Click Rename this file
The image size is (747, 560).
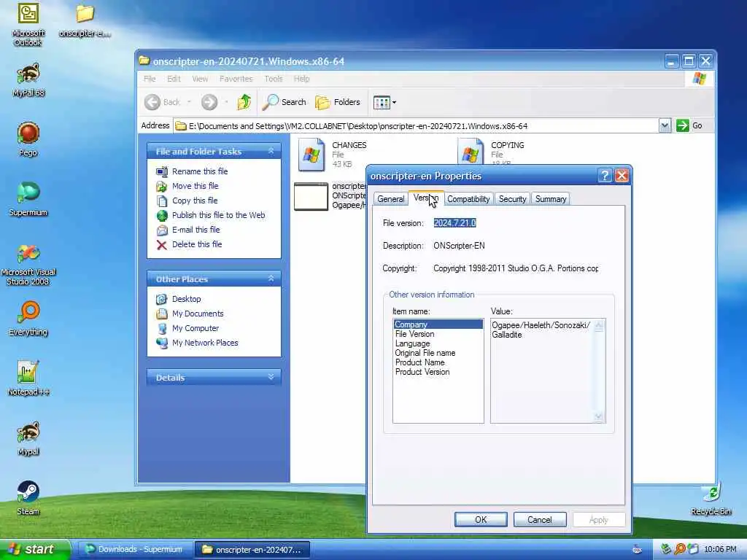[x=200, y=171]
